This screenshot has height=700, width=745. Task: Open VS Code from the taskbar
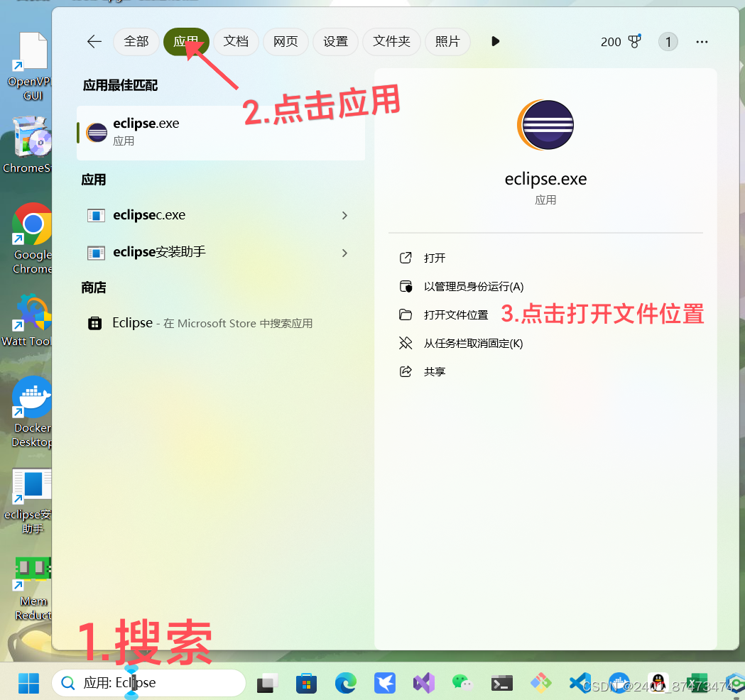pyautogui.click(x=580, y=684)
